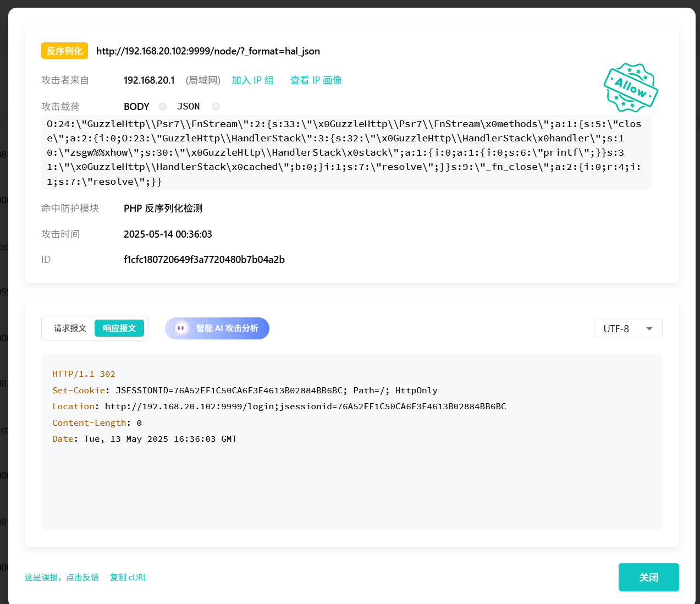
Task: Click the arrow icon after BODY
Action: [163, 107]
